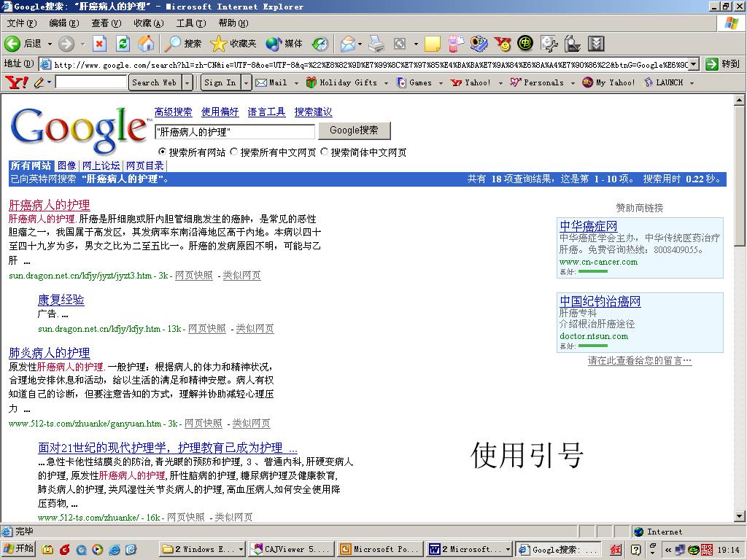The width and height of the screenshot is (747, 560).
Task: Open the 收藏夹 favorites pane
Action: coord(233,44)
